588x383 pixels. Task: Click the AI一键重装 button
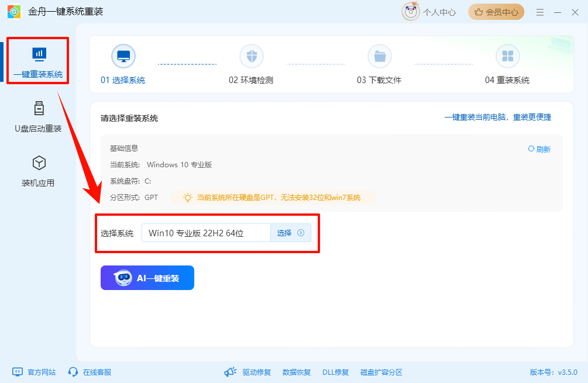click(147, 278)
